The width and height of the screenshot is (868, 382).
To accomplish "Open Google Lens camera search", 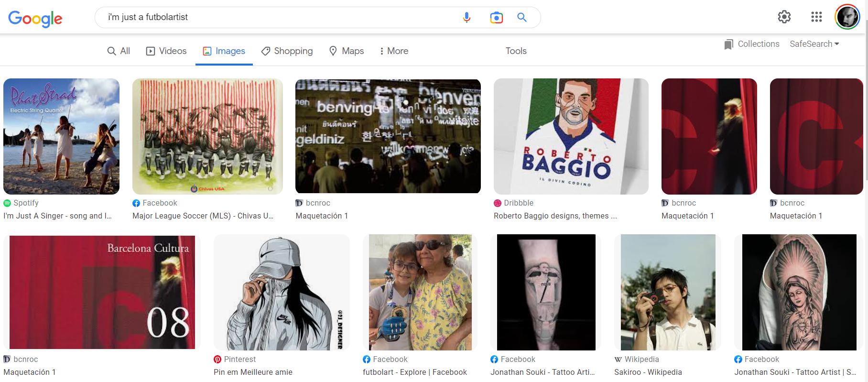I will point(496,18).
